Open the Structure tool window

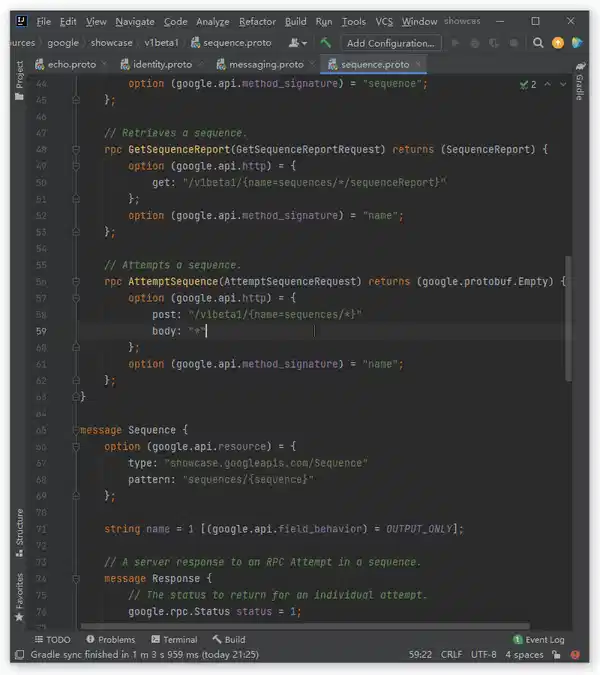19,529
